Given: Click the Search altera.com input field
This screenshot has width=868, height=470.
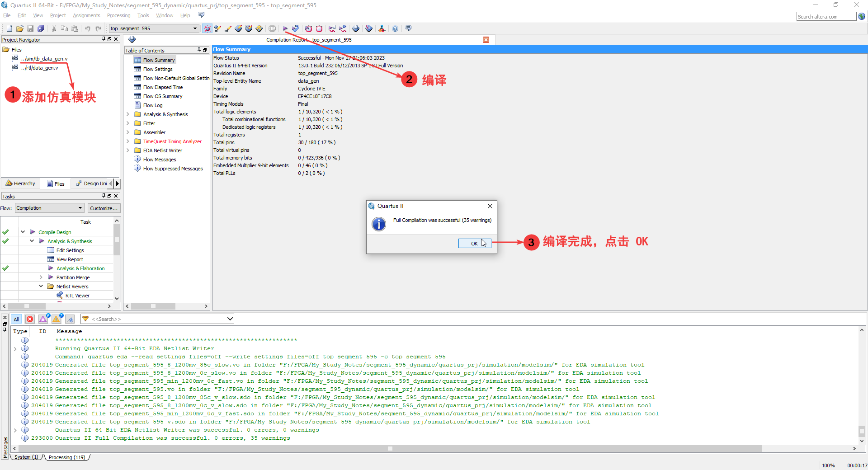Looking at the screenshot, I should 826,17.
